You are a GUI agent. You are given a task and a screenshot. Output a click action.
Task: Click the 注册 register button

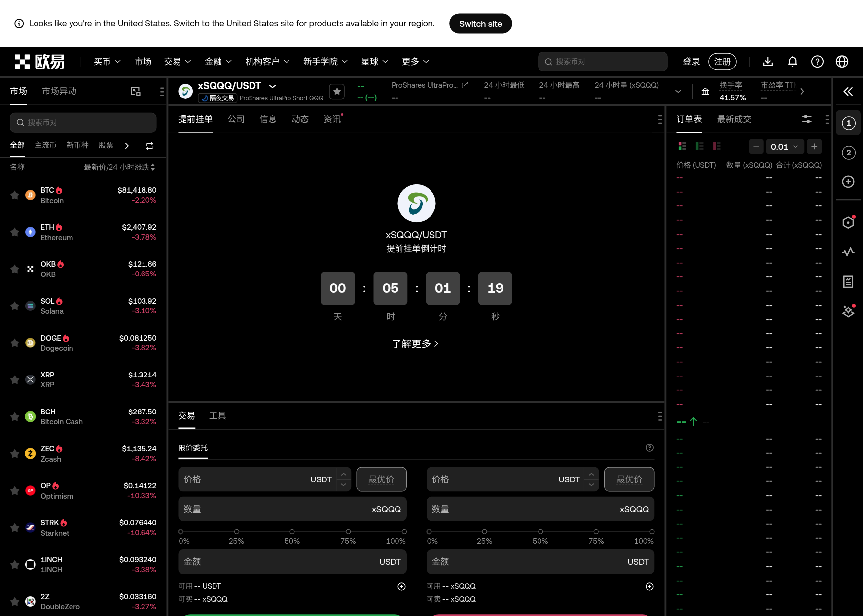point(722,62)
